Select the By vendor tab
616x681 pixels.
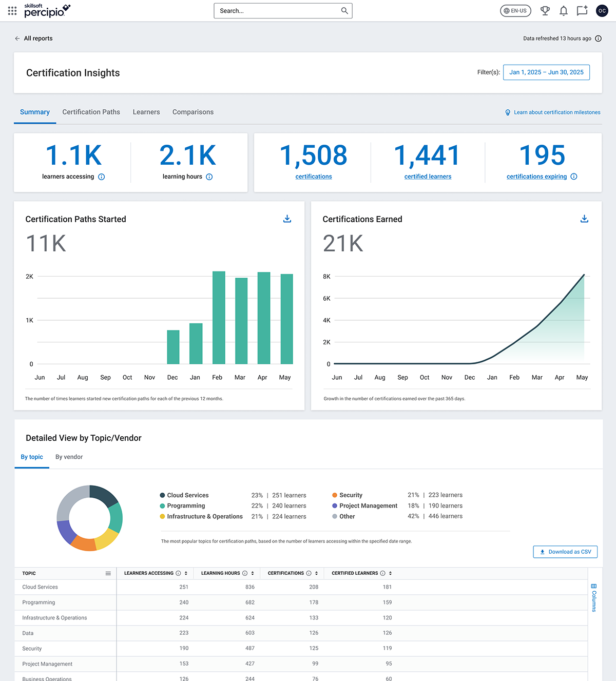[x=69, y=457]
